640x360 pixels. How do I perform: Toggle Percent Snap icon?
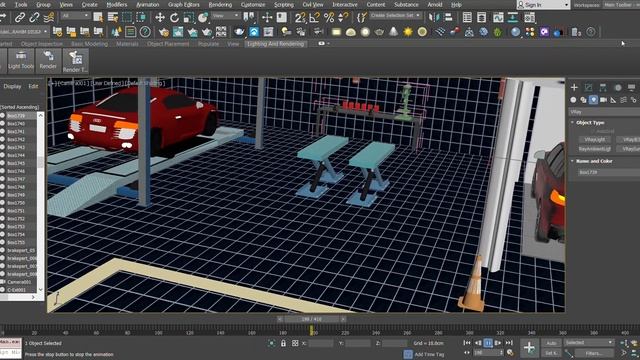click(329, 18)
